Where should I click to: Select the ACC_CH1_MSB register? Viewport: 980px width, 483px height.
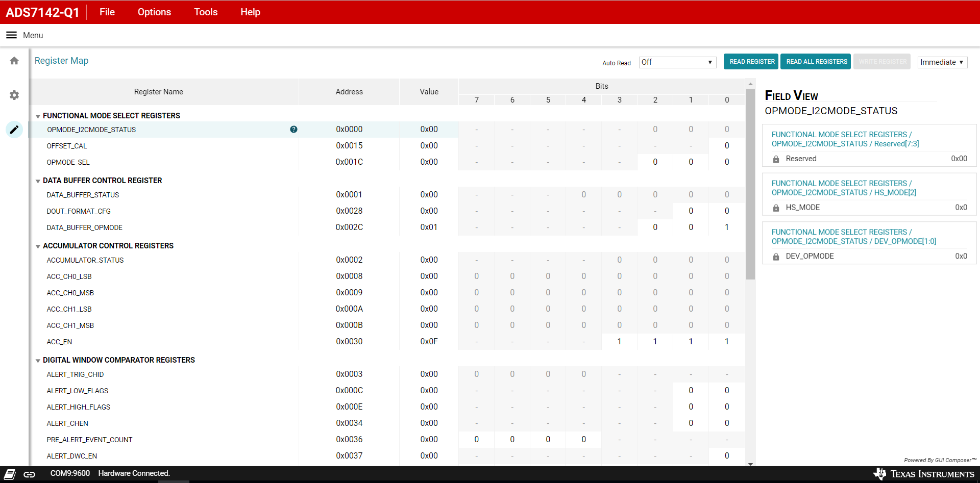(70, 325)
